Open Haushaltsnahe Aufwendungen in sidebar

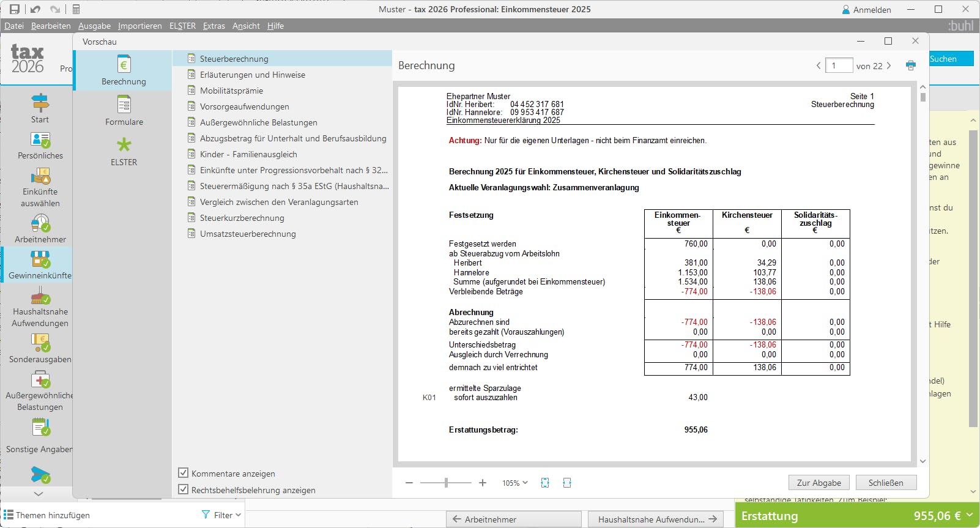click(40, 307)
